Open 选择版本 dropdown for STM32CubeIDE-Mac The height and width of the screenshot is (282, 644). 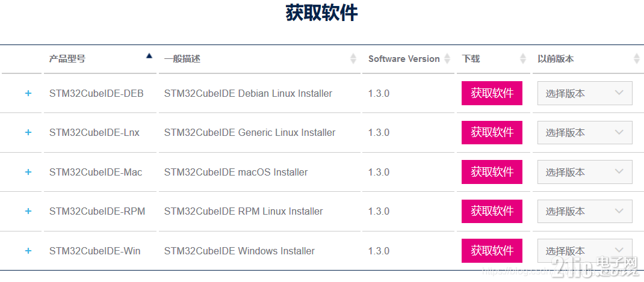click(x=585, y=172)
